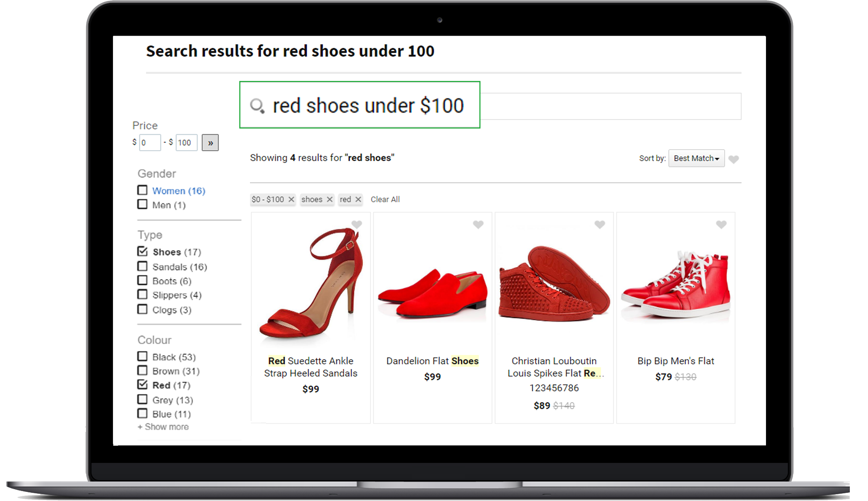Click the search magnifier icon

(257, 106)
